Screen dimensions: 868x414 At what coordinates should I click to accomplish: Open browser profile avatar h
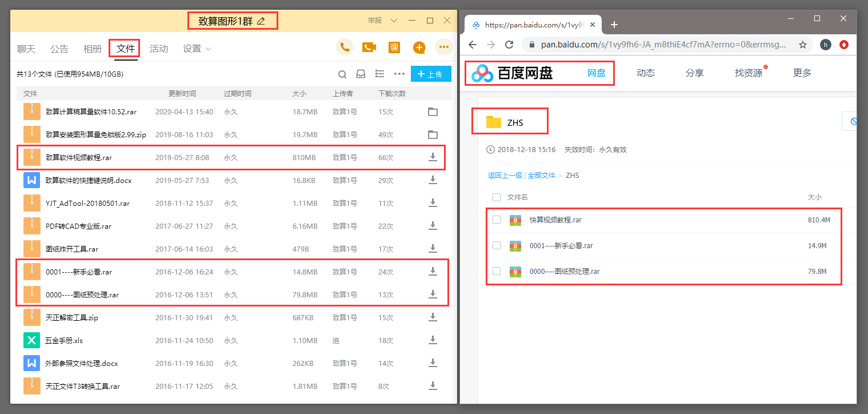point(825,45)
